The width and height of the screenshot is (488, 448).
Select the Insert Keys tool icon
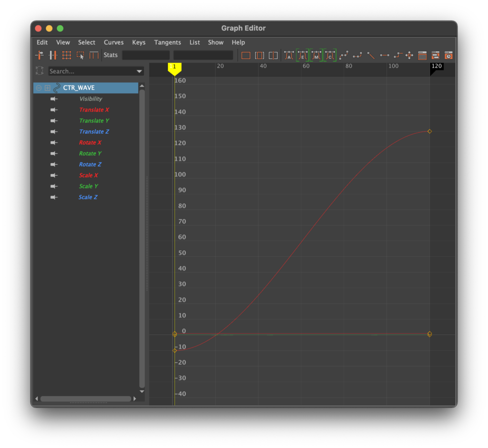pos(53,55)
